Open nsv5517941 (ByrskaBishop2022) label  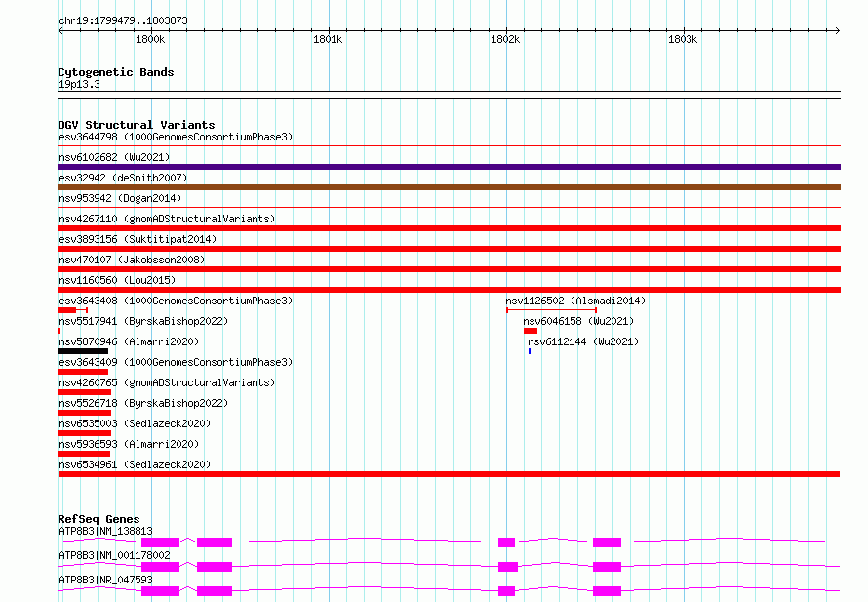click(x=143, y=321)
